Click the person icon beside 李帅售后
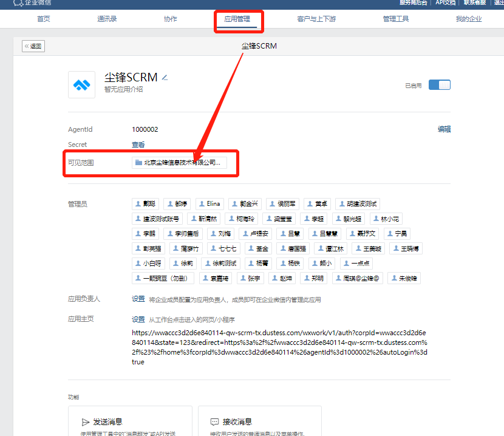Screen dimensions: 504x436 point(170,233)
